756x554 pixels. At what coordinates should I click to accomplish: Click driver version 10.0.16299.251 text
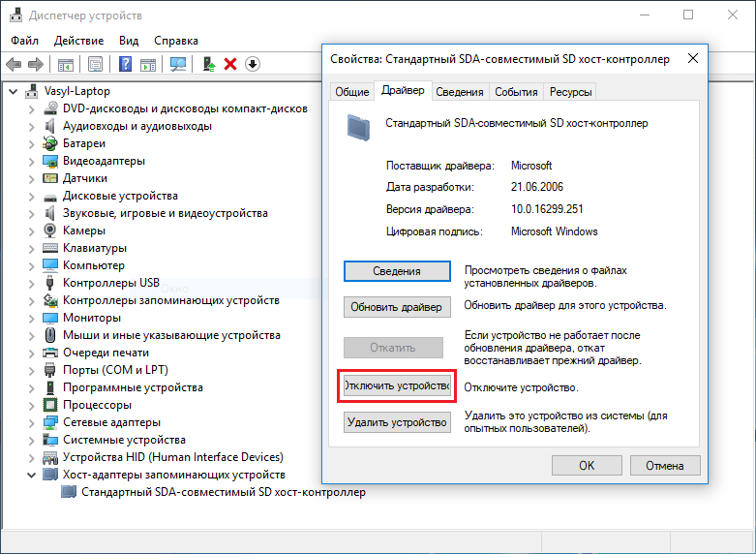[547, 209]
